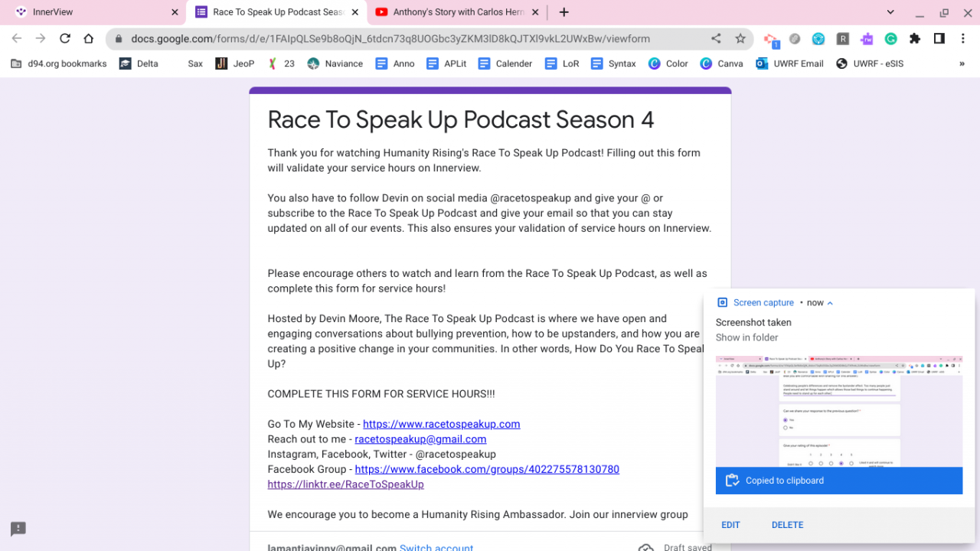Share this page from the address bar

(716, 38)
